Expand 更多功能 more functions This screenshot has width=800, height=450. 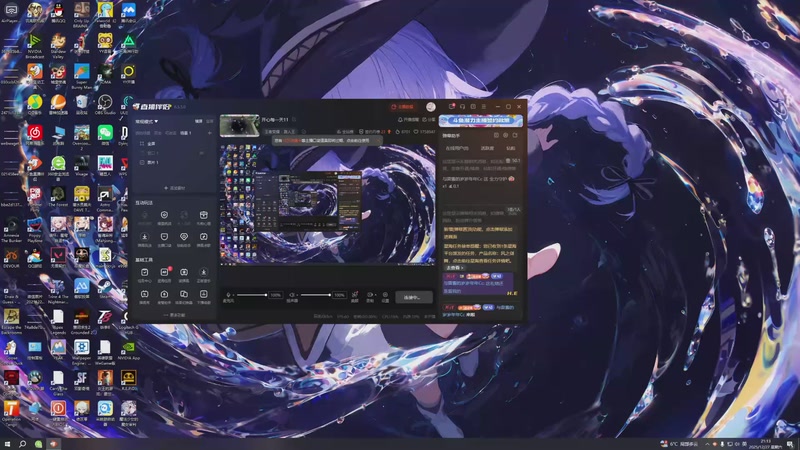tap(174, 315)
